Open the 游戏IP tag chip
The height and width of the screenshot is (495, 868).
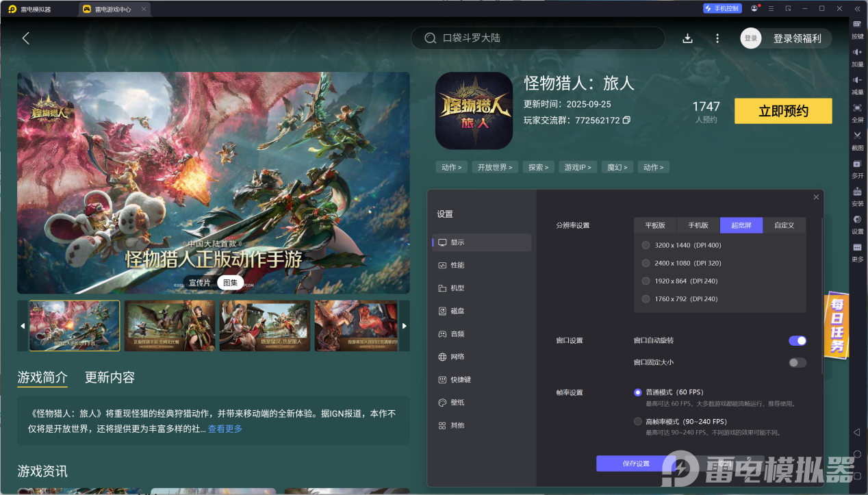coord(577,167)
